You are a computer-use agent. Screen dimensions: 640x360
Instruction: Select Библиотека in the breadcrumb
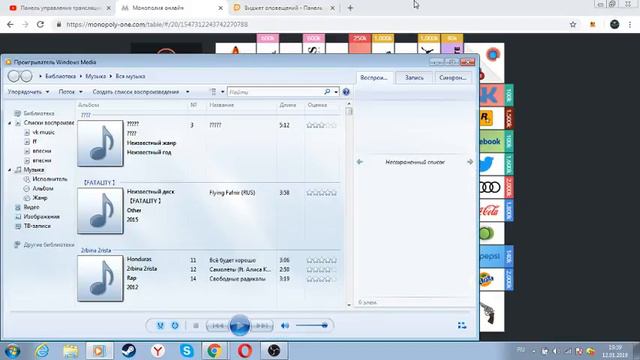coord(60,76)
